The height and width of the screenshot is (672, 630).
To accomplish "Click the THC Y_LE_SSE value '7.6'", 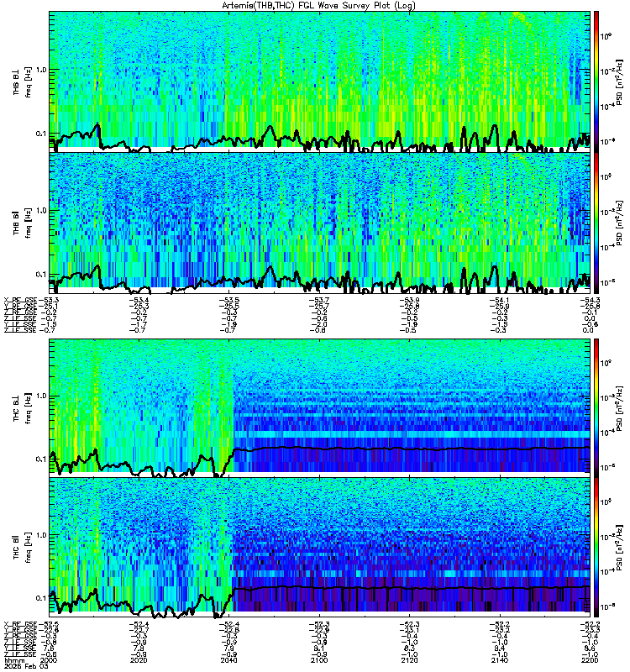I will coord(48,648).
